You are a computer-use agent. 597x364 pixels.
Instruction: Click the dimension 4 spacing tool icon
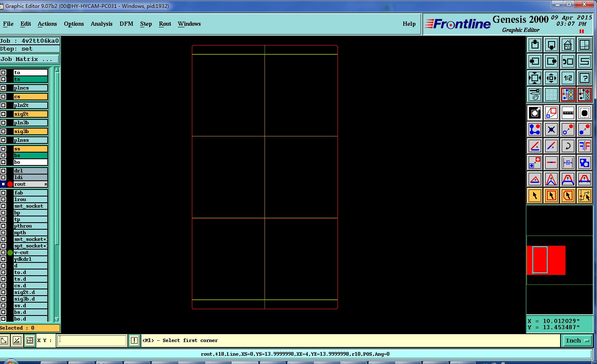tap(568, 163)
